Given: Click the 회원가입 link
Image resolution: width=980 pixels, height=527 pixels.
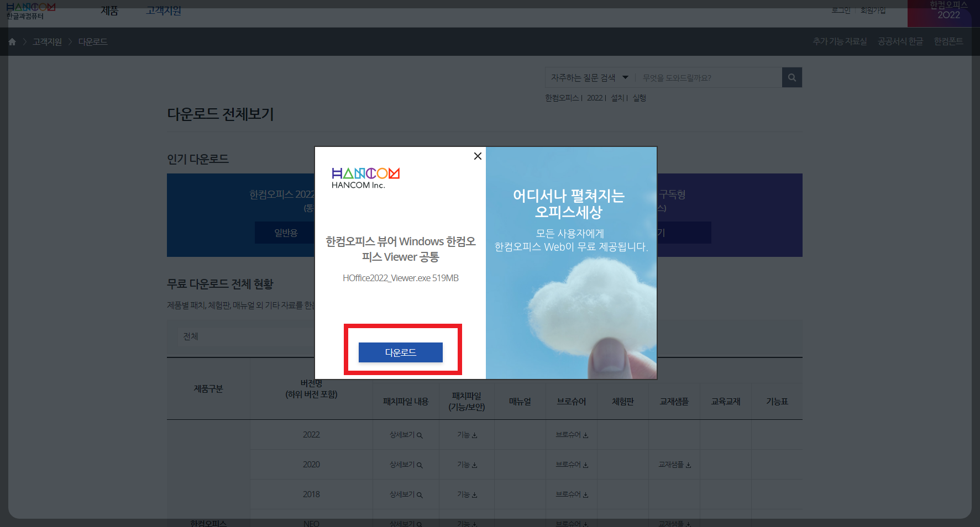Looking at the screenshot, I should [873, 10].
